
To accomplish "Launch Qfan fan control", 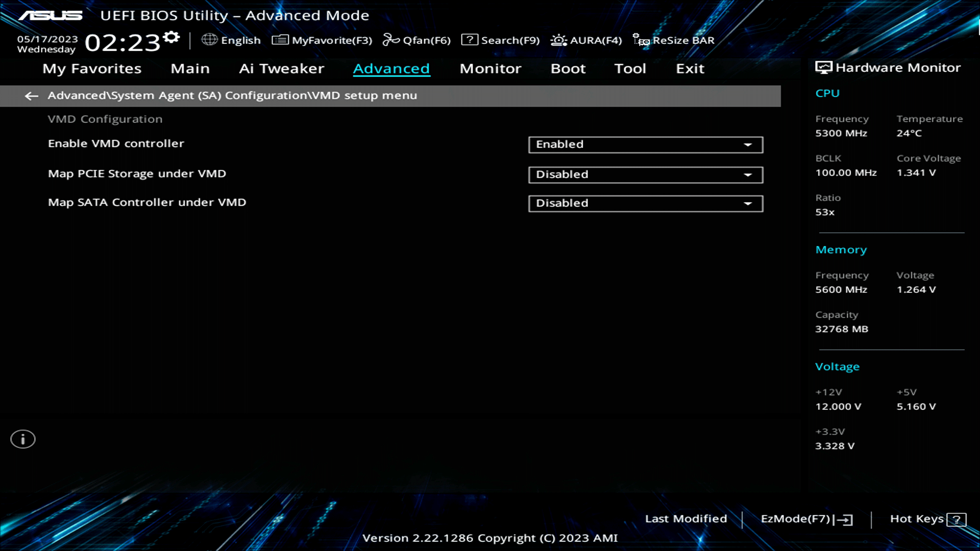I will (x=391, y=39).
